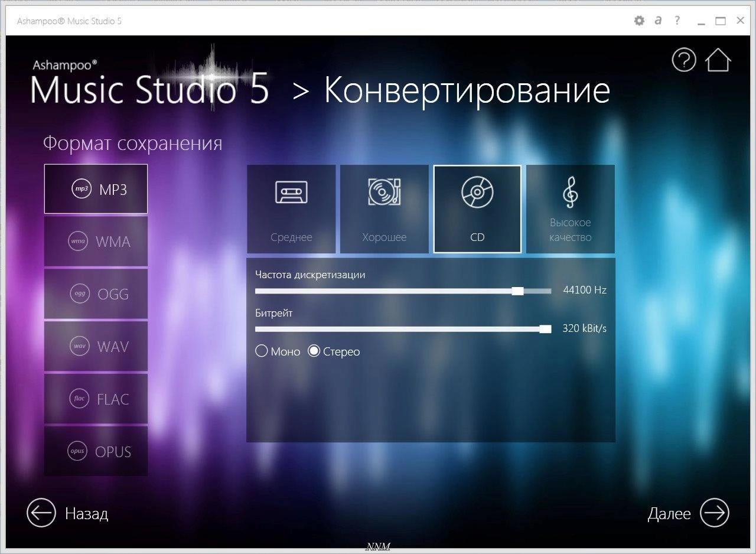This screenshot has height=554, width=756.
Task: Click the Далее label
Action: [x=669, y=513]
